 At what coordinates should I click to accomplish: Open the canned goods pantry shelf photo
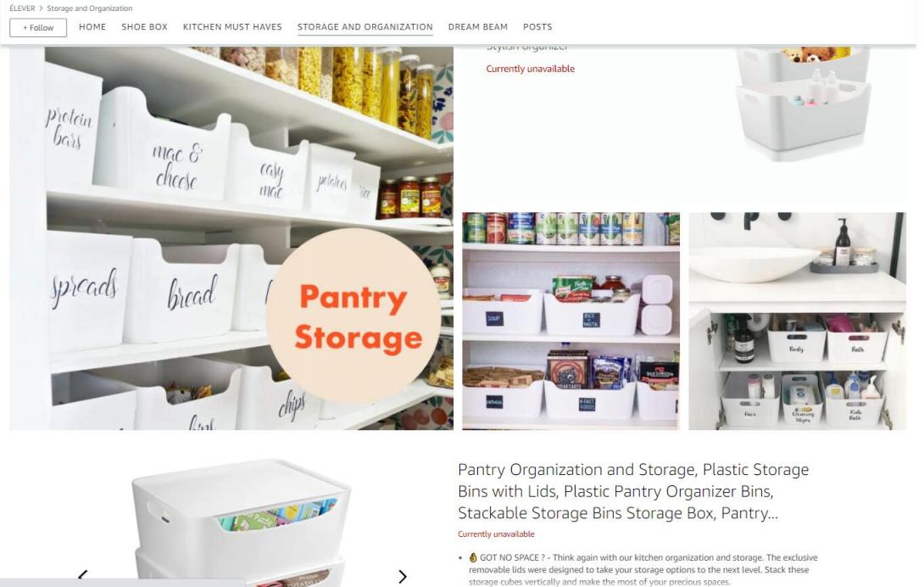pyautogui.click(x=571, y=321)
